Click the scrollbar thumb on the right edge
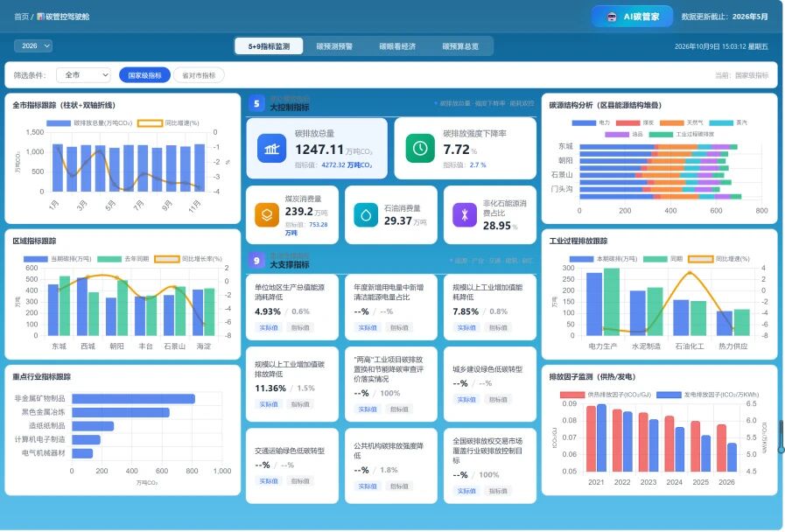Screen dimensions: 785x532 781,437
